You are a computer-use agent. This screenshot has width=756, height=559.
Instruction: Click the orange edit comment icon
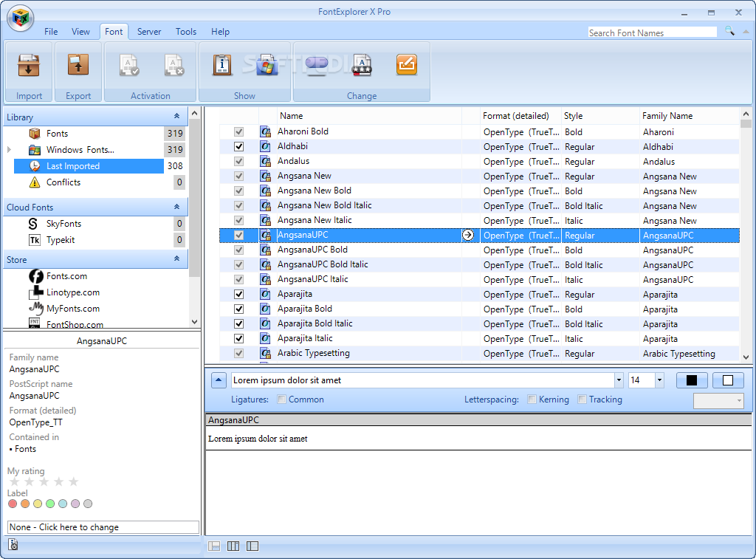pos(407,65)
